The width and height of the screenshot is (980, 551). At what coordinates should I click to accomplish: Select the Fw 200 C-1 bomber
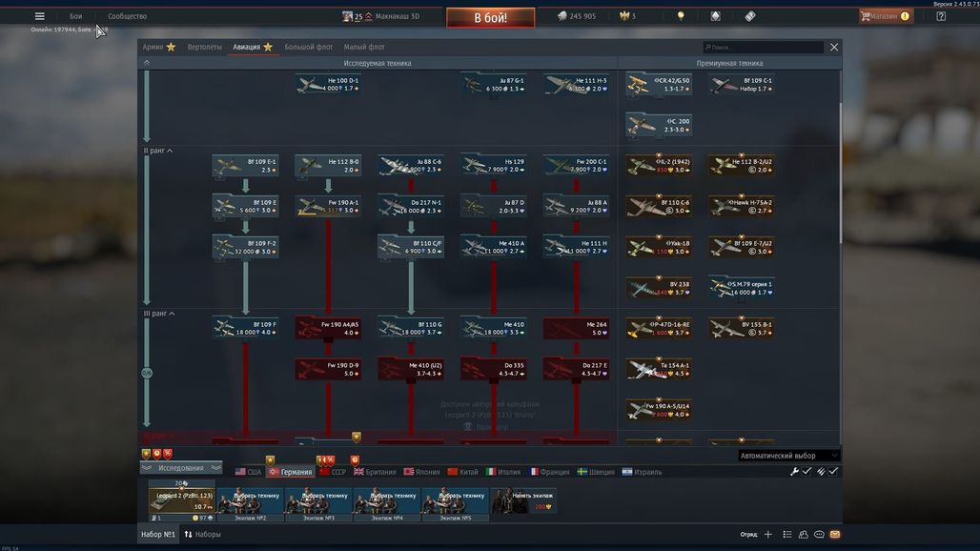576,166
